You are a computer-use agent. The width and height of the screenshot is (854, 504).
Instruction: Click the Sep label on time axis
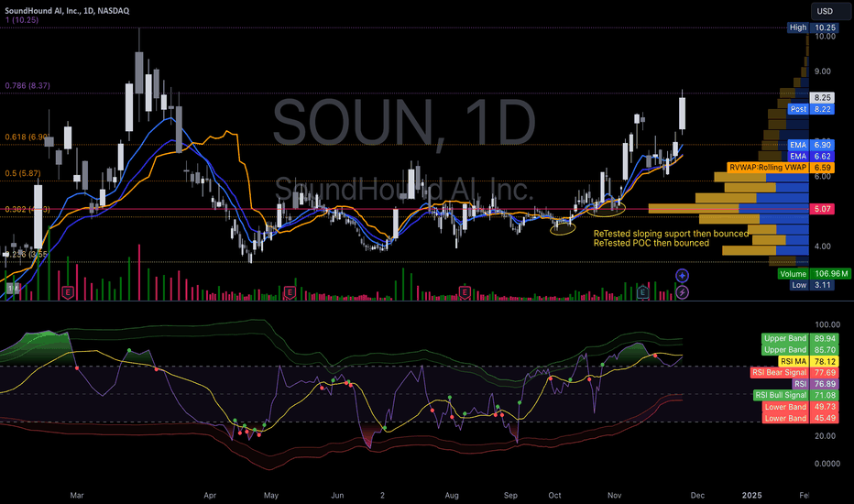510,495
